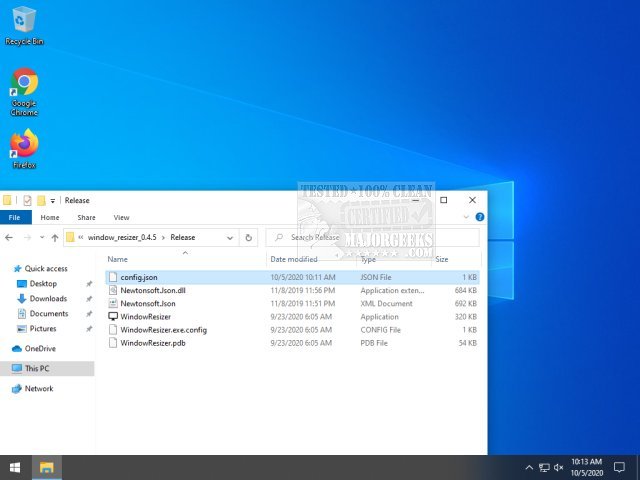Click window_resizer_0.4.5 in the address bar
Viewport: 640px width, 480px height.
click(x=122, y=238)
